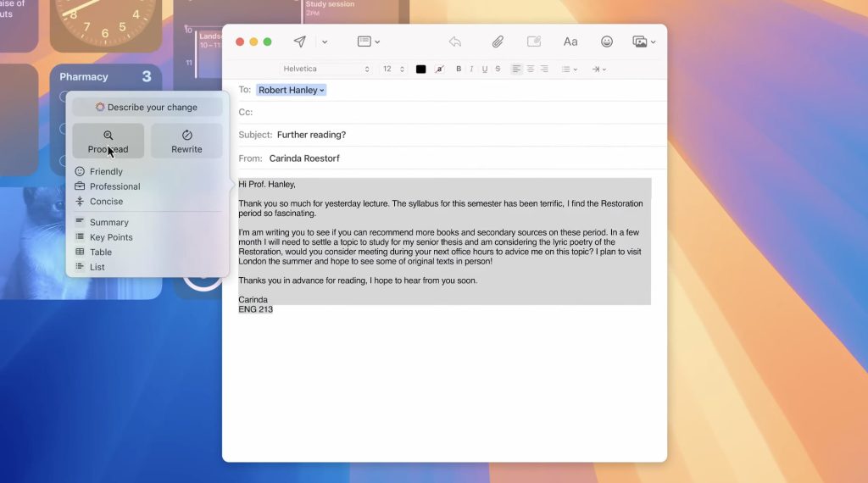Open the emoji picker smiley icon
868x483 pixels.
pos(607,42)
